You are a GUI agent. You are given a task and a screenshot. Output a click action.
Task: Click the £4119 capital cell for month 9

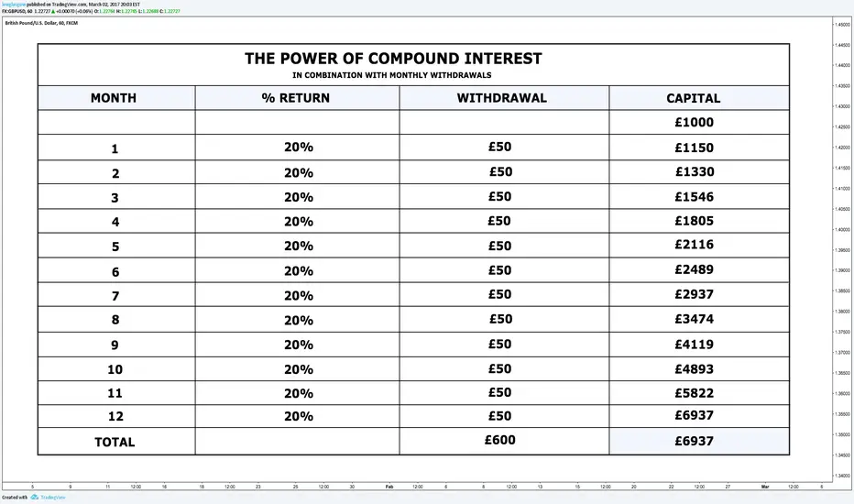tap(695, 345)
